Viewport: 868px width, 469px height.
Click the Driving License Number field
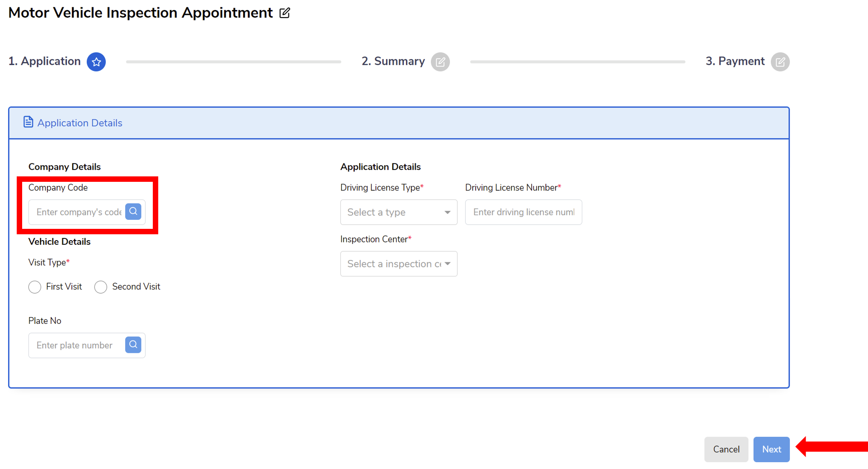pos(523,212)
